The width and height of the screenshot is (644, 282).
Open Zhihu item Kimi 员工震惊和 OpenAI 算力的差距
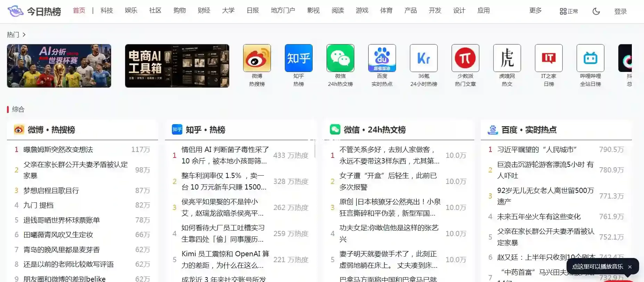coord(225,259)
